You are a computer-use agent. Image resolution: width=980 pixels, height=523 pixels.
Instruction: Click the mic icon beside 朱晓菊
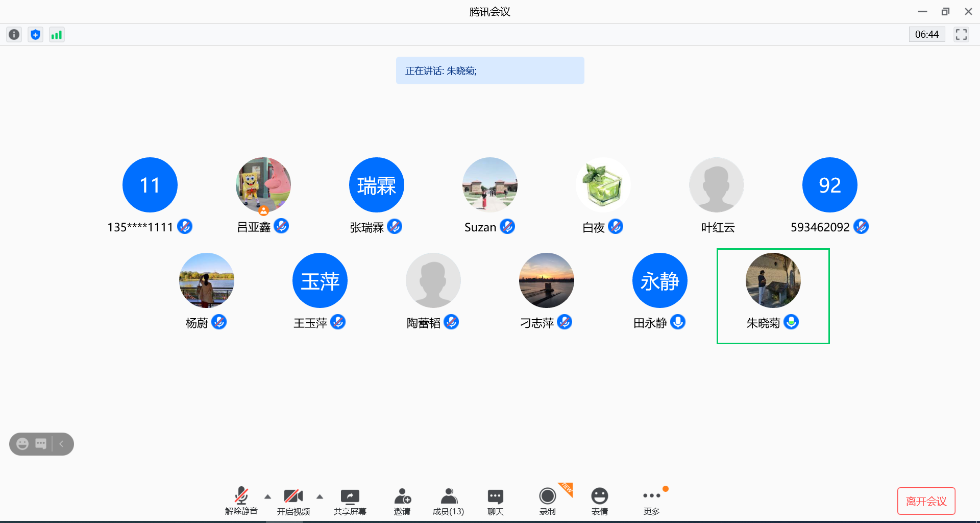791,322
